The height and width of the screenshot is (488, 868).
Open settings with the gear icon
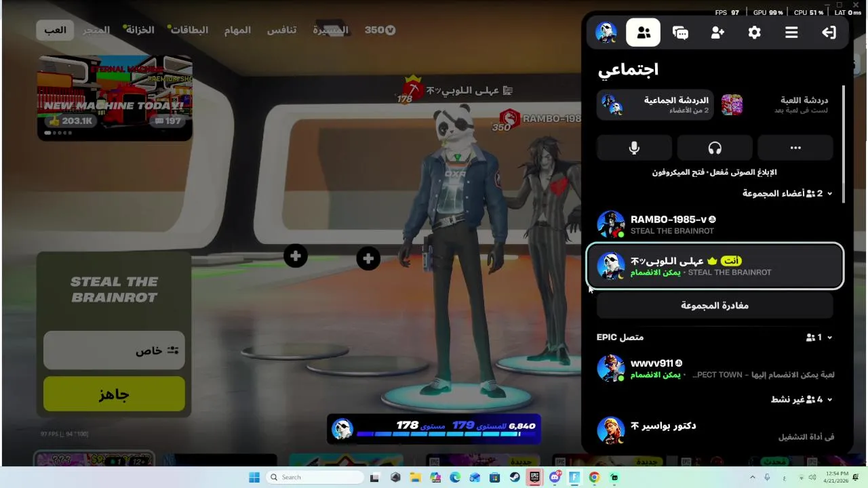[754, 33]
